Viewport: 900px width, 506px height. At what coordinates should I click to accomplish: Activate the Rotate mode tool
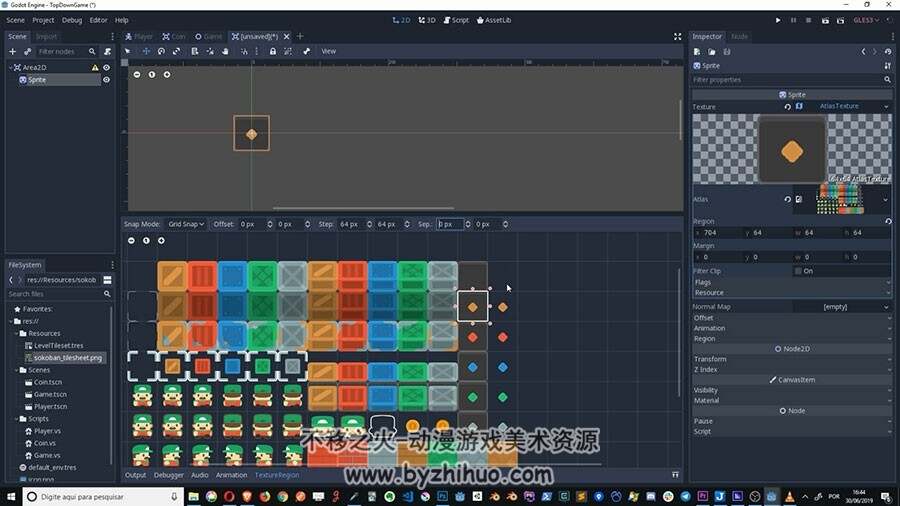pos(161,52)
